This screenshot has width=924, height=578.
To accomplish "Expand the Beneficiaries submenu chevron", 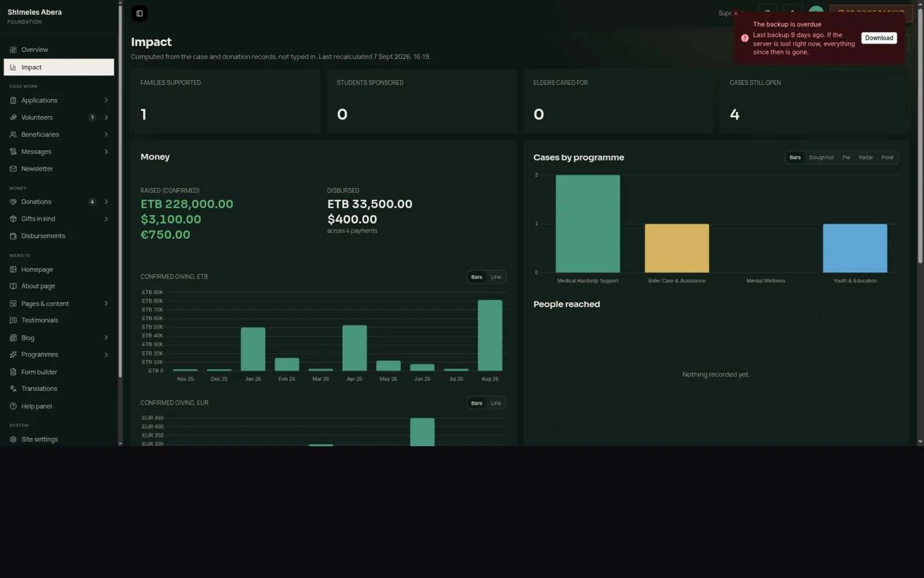I will tap(106, 135).
